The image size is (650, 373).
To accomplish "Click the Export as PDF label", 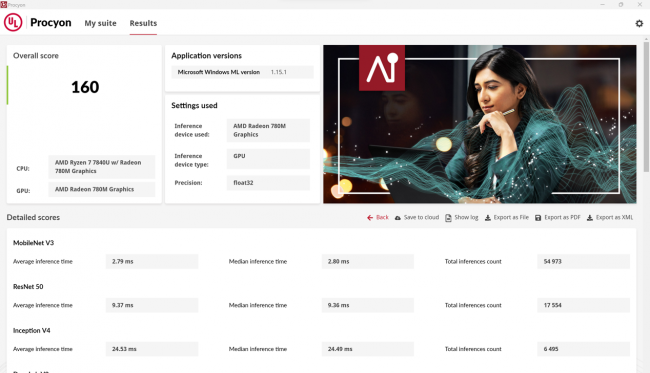I will click(562, 217).
